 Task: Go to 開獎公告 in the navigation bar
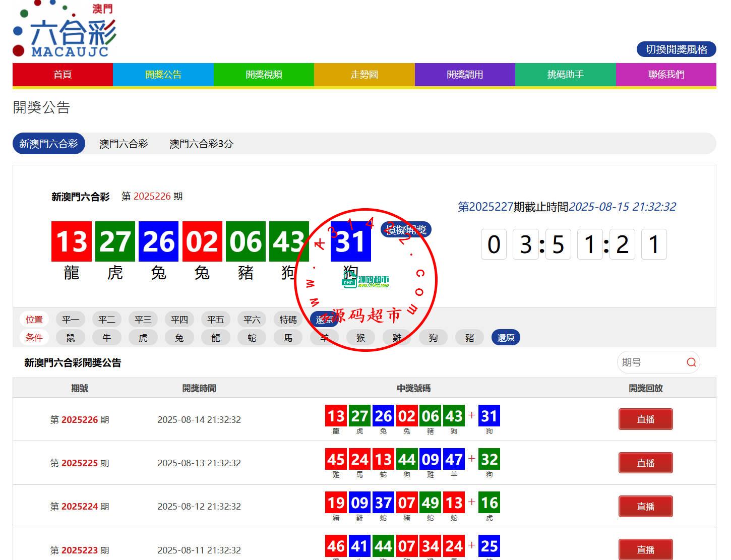163,75
